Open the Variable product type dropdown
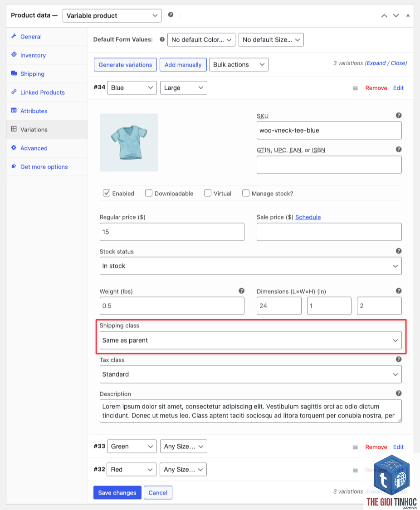 point(112,15)
